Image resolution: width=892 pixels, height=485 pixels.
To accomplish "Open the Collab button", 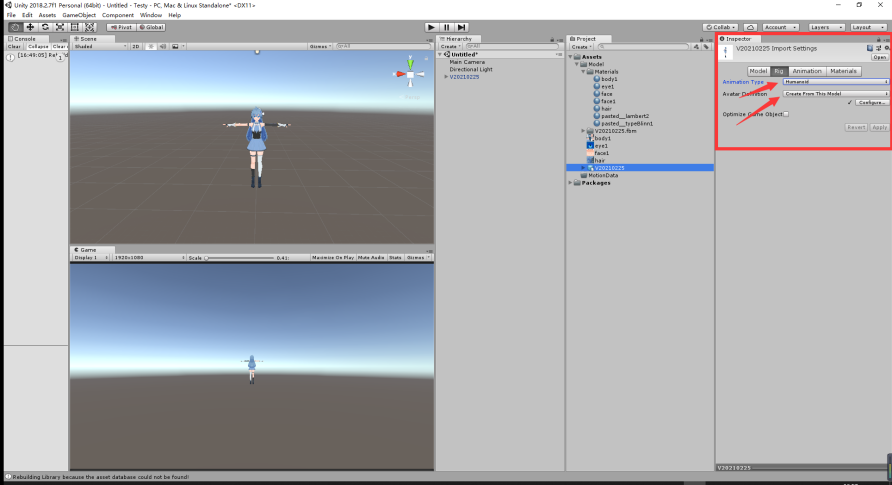I will [x=721, y=27].
